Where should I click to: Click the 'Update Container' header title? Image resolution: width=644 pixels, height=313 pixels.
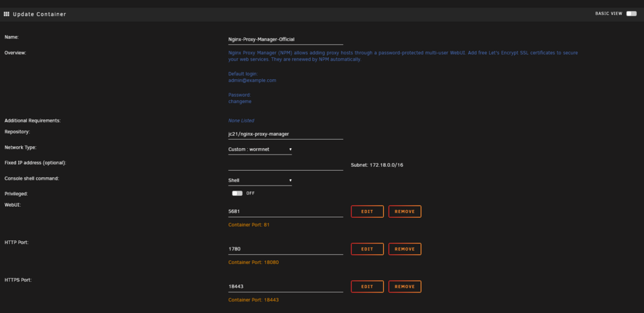click(x=39, y=14)
